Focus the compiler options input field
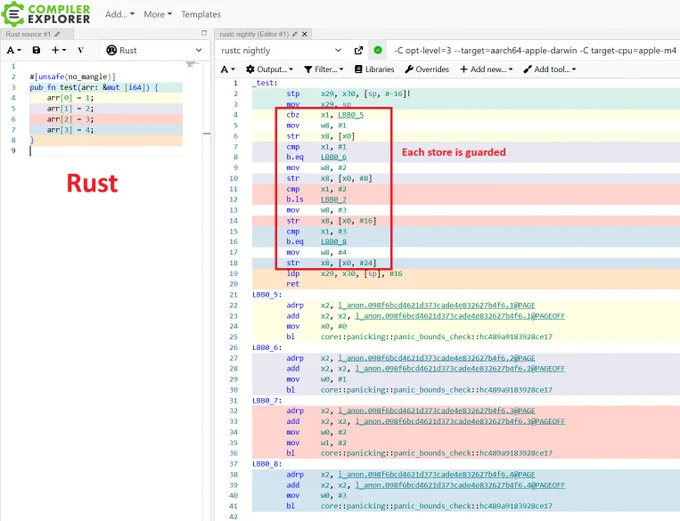Viewport: 680px width, 521px height. pos(534,50)
